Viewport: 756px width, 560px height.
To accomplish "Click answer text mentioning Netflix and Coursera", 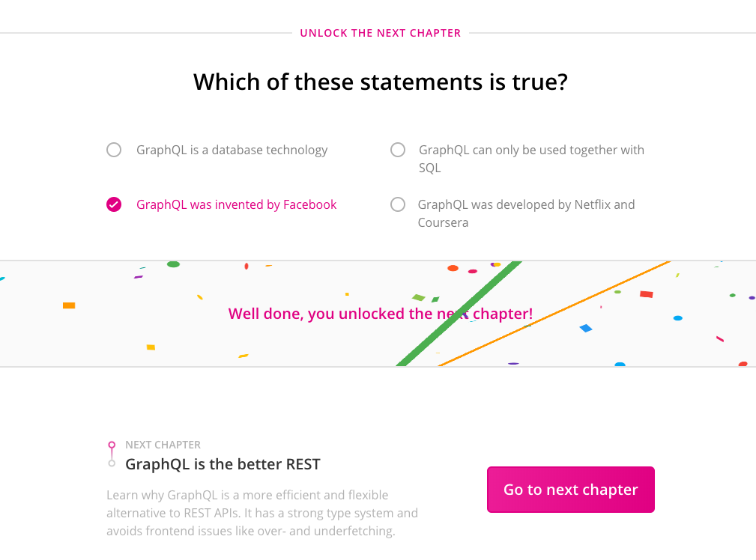I will click(526, 213).
